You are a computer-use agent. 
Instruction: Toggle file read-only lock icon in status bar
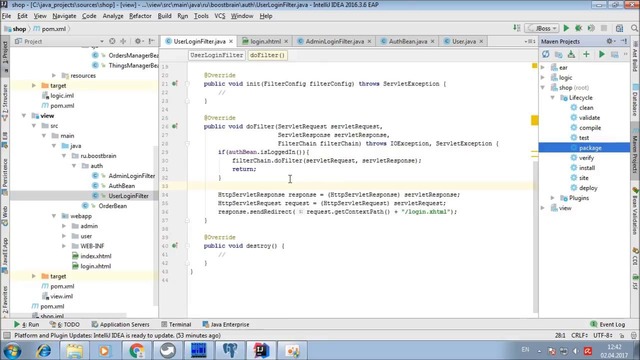point(622,336)
